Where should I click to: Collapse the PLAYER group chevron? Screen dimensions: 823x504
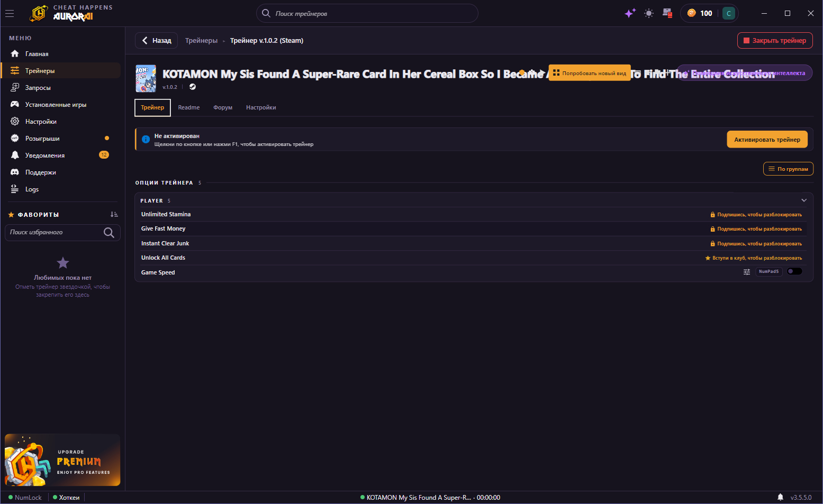(804, 200)
